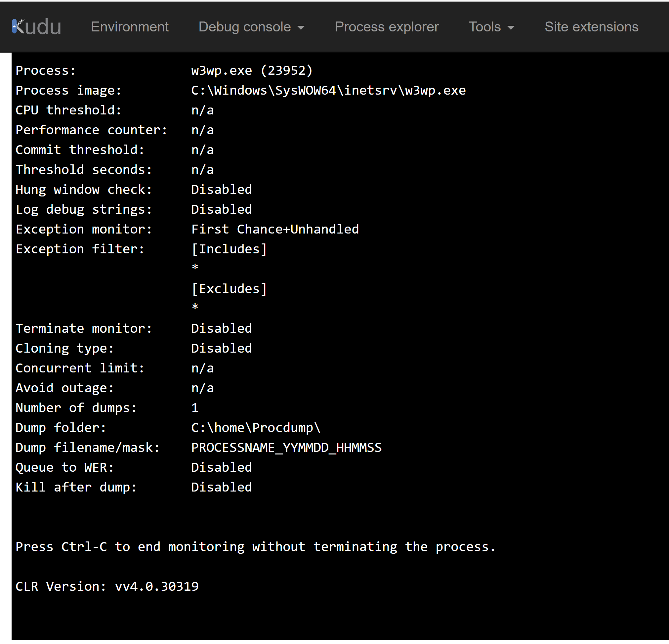
Task: Click the process image path text
Action: tap(328, 90)
